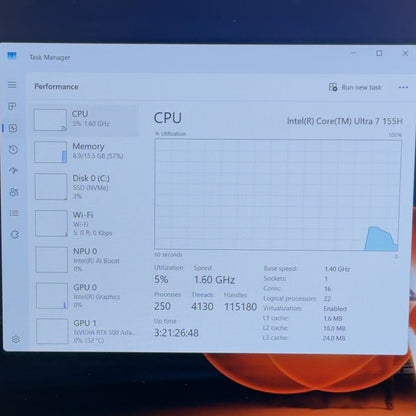This screenshot has height=416, width=416.
Task: Open the three-dot more options menu
Action: [x=403, y=87]
